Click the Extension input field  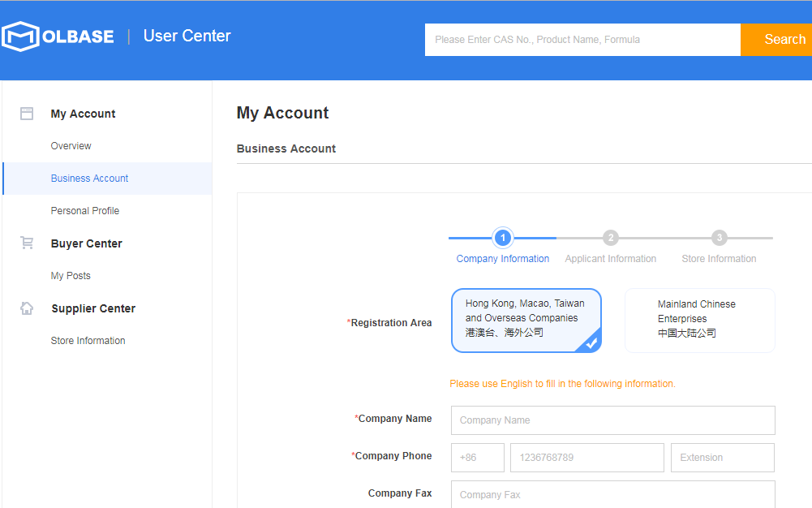tap(723, 458)
